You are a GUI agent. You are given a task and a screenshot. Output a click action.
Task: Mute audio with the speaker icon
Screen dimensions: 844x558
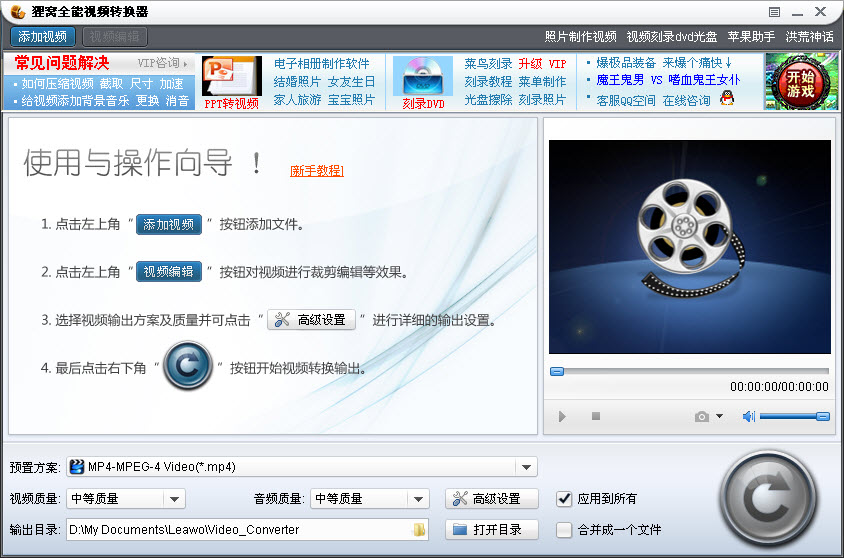748,416
